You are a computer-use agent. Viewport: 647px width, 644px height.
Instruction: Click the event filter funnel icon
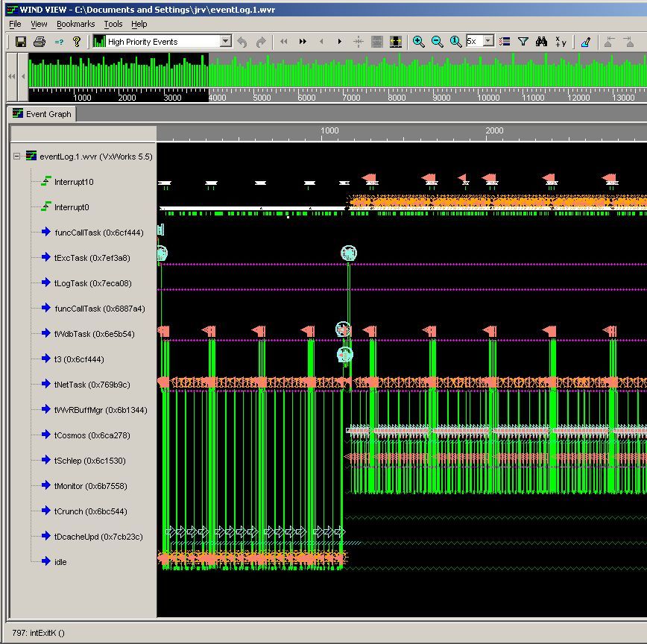(524, 42)
